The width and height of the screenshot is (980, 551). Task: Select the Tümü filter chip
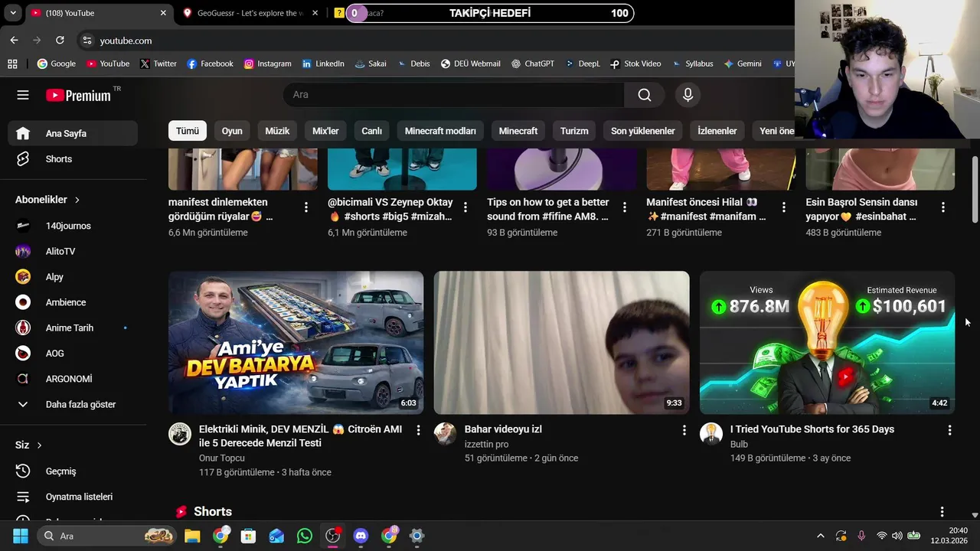point(188,131)
